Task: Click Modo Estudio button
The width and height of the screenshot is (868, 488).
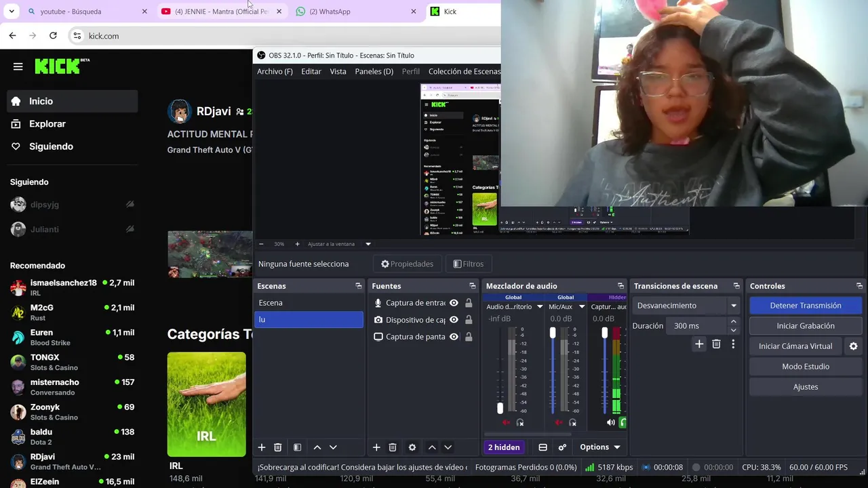Action: pos(806,367)
